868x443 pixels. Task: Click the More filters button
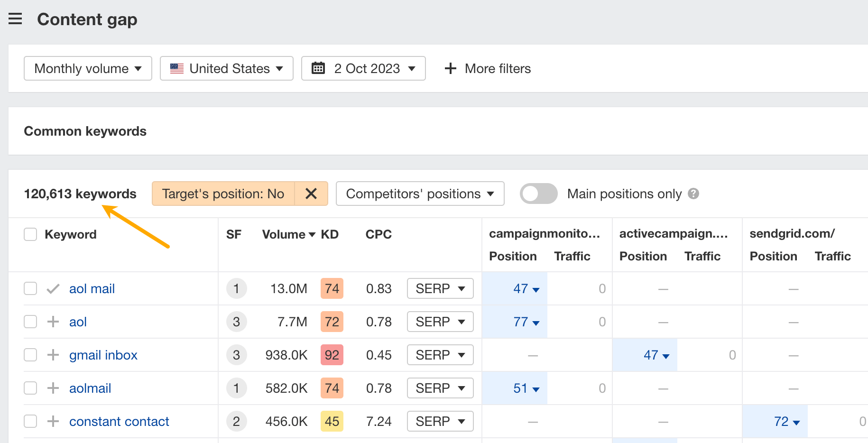(x=488, y=68)
